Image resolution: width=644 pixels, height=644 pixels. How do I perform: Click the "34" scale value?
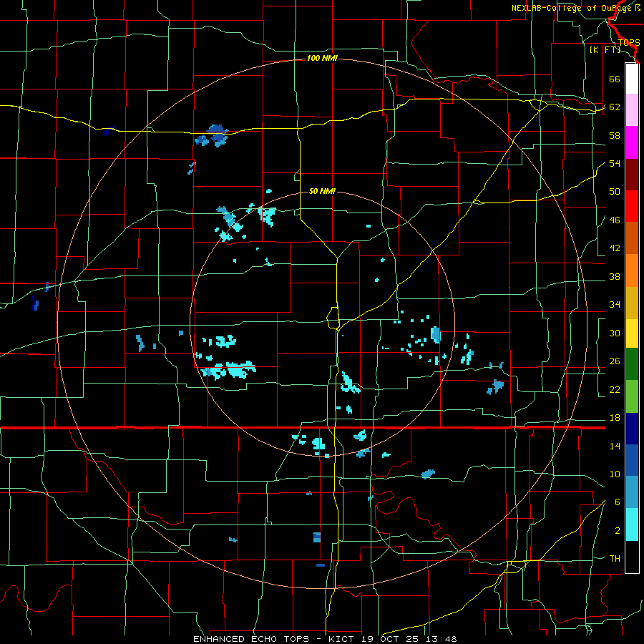(615, 305)
